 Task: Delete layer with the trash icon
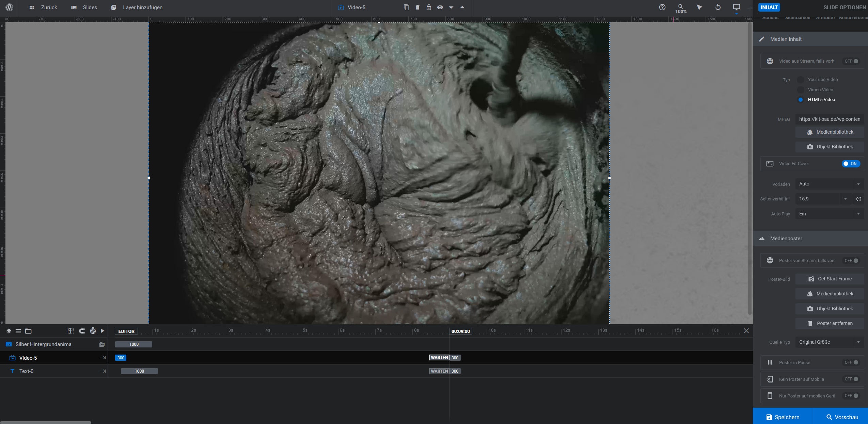tap(417, 7)
